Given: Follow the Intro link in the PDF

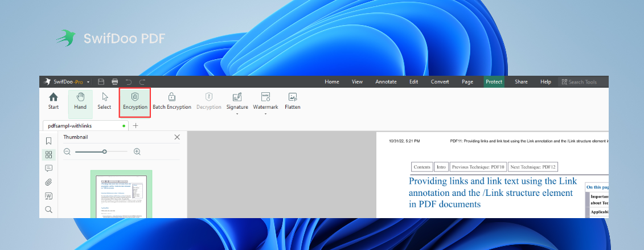Looking at the screenshot, I should pyautogui.click(x=441, y=167).
